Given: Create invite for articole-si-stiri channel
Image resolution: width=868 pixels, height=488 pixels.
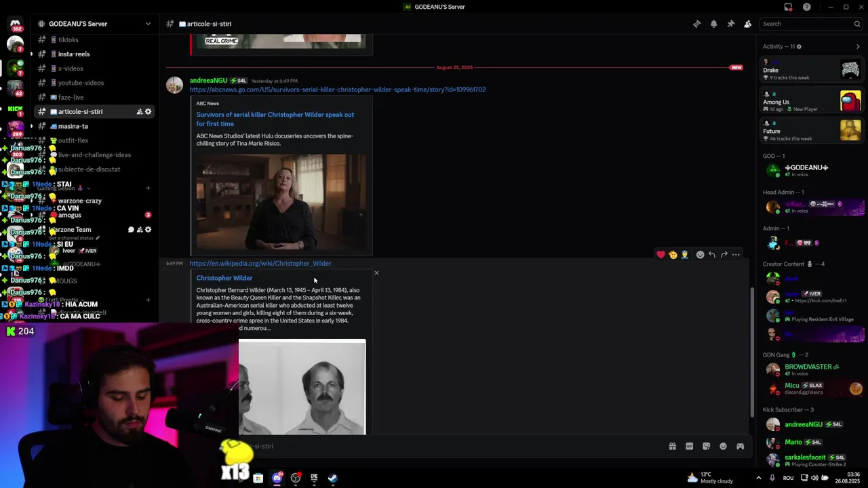Looking at the screenshot, I should [x=140, y=112].
